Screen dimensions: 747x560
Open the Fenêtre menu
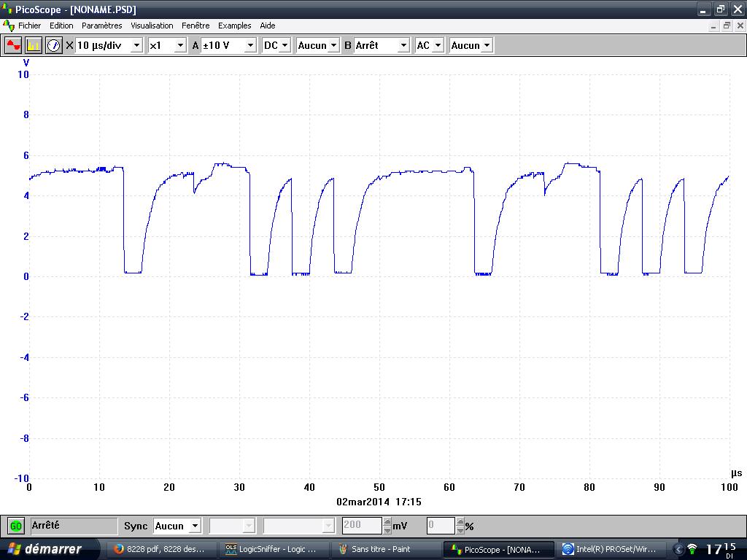pos(196,26)
